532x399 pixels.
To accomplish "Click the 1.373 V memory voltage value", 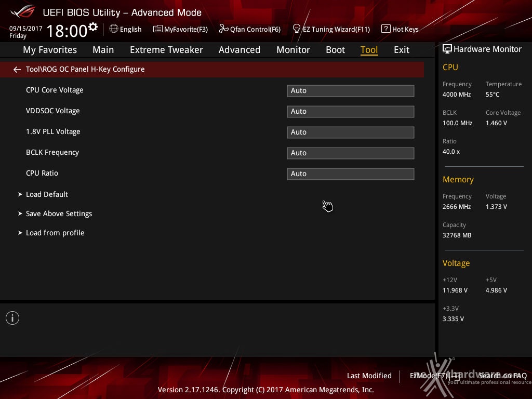I will (x=496, y=207).
